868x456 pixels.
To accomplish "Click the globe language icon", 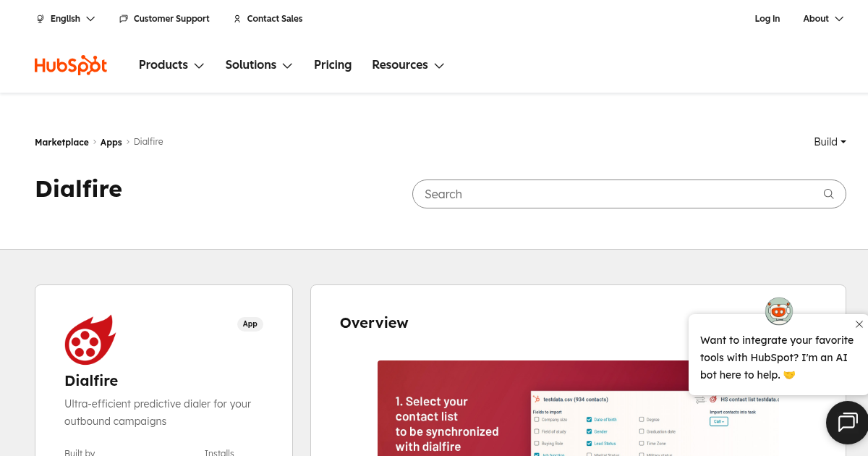I will tap(41, 19).
